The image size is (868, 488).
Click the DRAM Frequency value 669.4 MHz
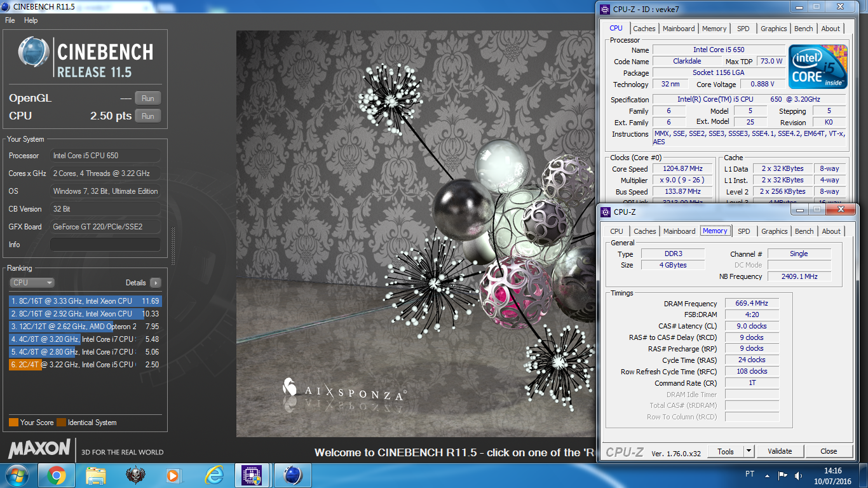(752, 304)
